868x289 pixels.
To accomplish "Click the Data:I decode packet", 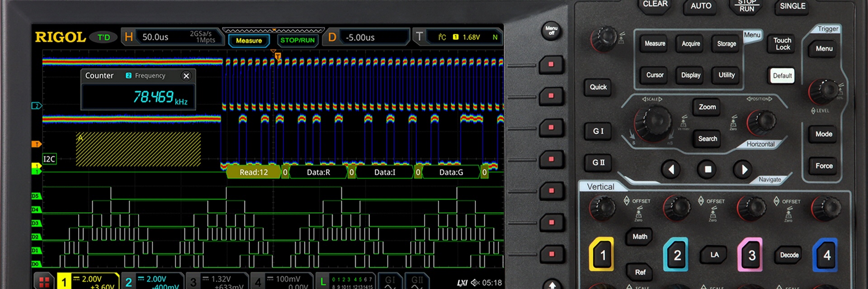I will pos(385,172).
